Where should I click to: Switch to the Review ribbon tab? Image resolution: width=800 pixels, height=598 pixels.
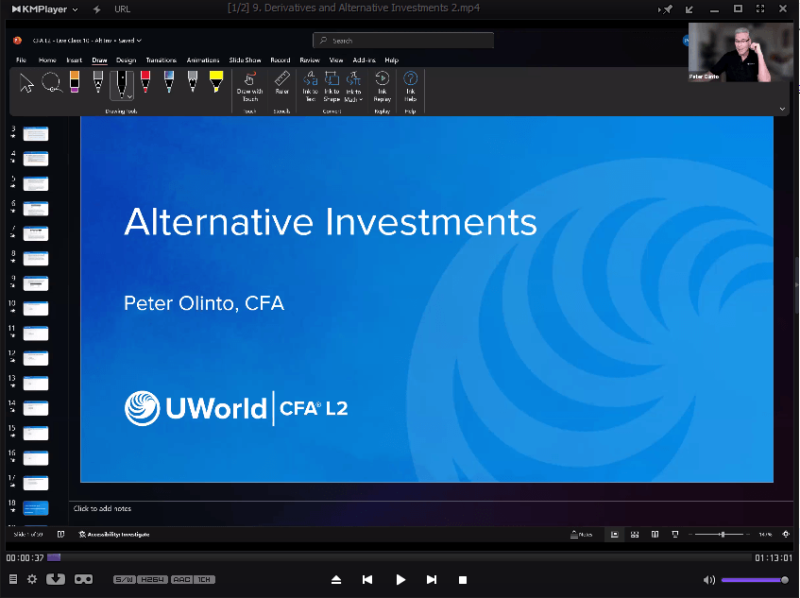point(309,60)
